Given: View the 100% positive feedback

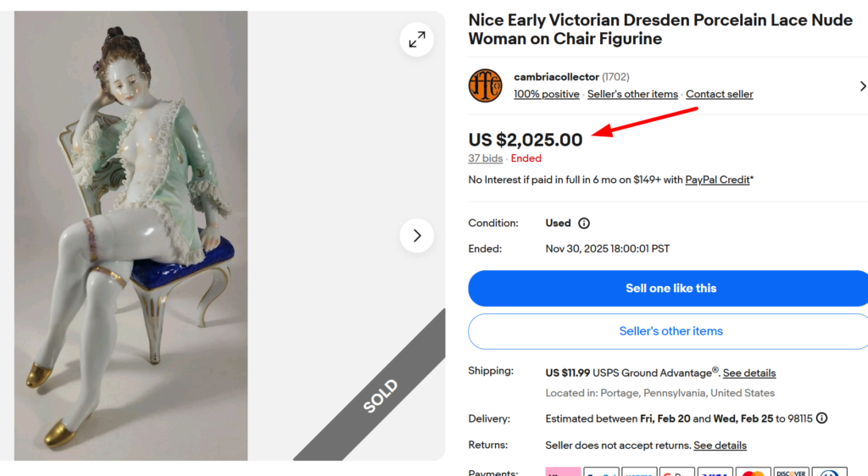Looking at the screenshot, I should (547, 94).
